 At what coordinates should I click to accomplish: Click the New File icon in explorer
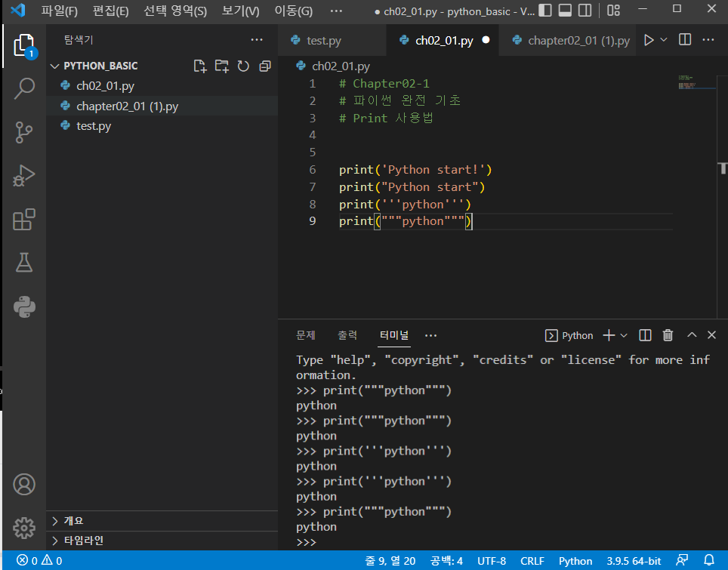(200, 66)
